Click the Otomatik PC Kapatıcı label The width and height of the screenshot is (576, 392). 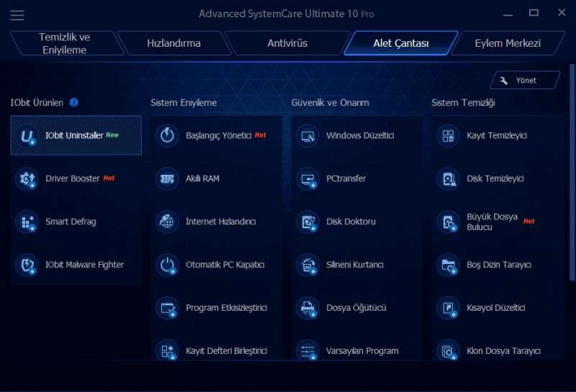[x=225, y=265]
